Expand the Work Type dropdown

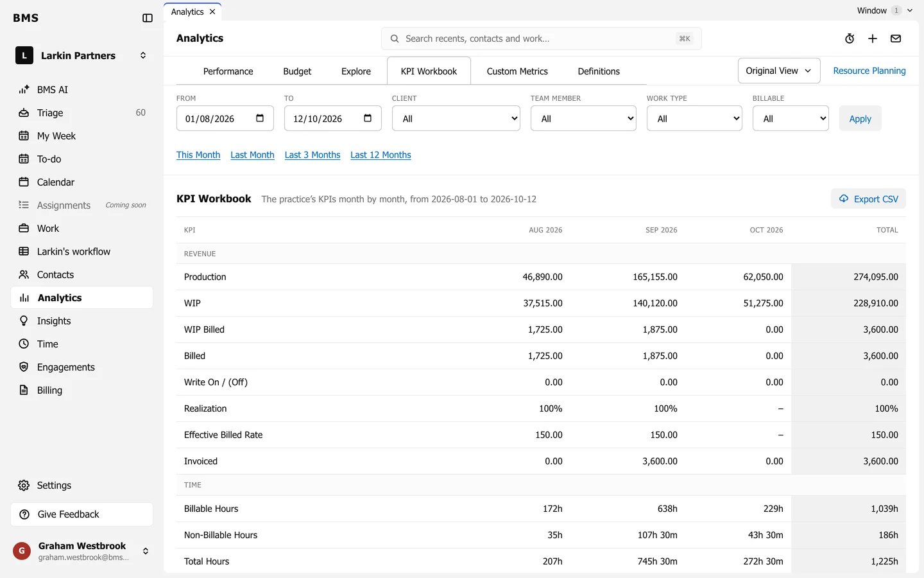pyautogui.click(x=694, y=118)
